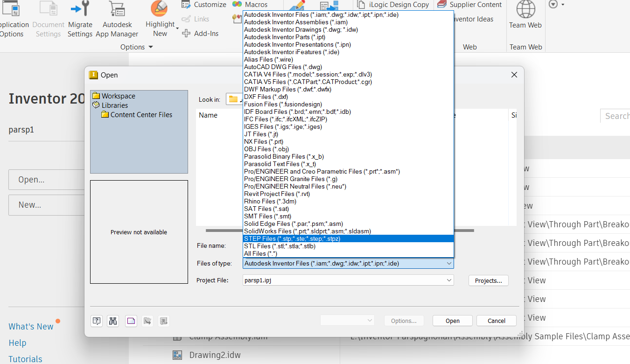This screenshot has height=364, width=630.
Task: Click iLogic Design Copy
Action: click(x=393, y=5)
